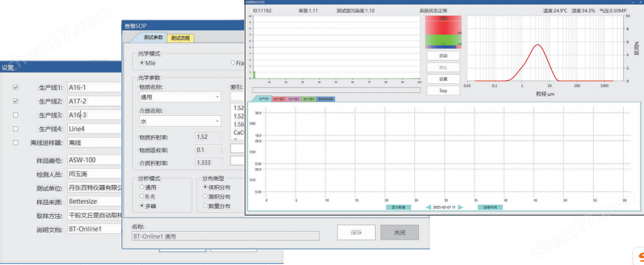Image resolution: width=644 pixels, height=265 pixels.
Task: Open the Sop button
Action: click(443, 90)
